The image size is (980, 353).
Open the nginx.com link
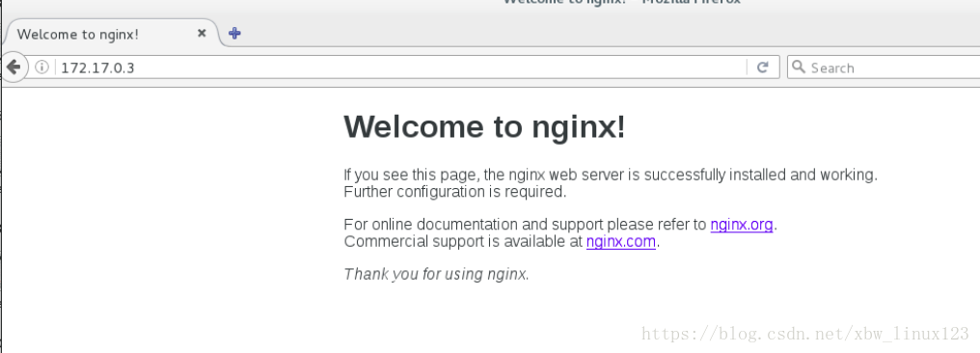620,241
